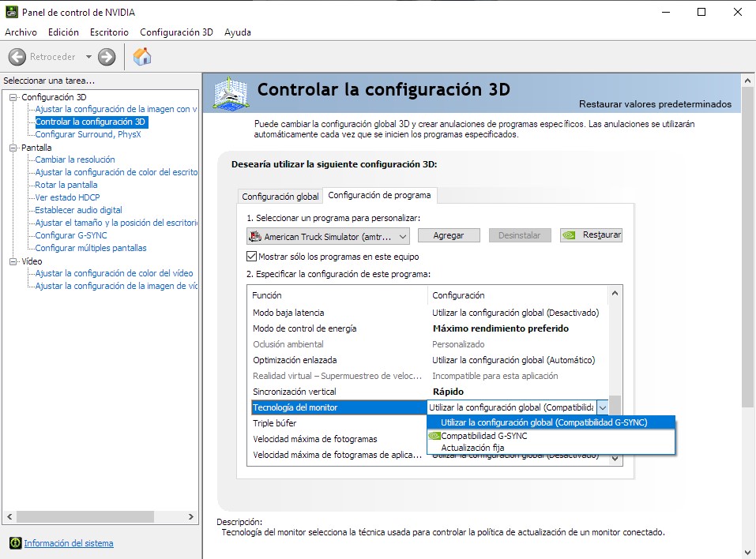The height and width of the screenshot is (559, 756).
Task: Open the Edición menu
Action: point(63,32)
